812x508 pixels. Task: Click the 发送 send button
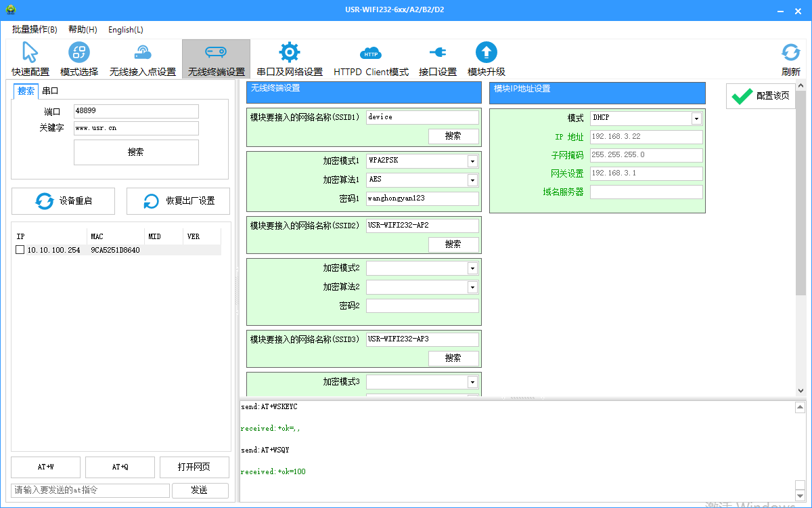[x=200, y=490]
